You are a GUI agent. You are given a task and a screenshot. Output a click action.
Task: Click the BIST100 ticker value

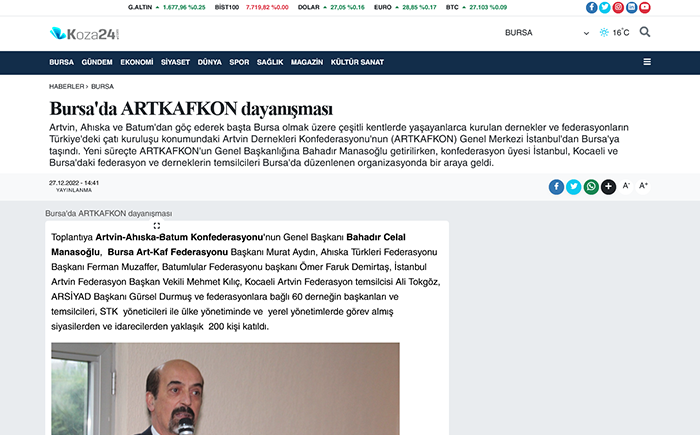pos(267,7)
